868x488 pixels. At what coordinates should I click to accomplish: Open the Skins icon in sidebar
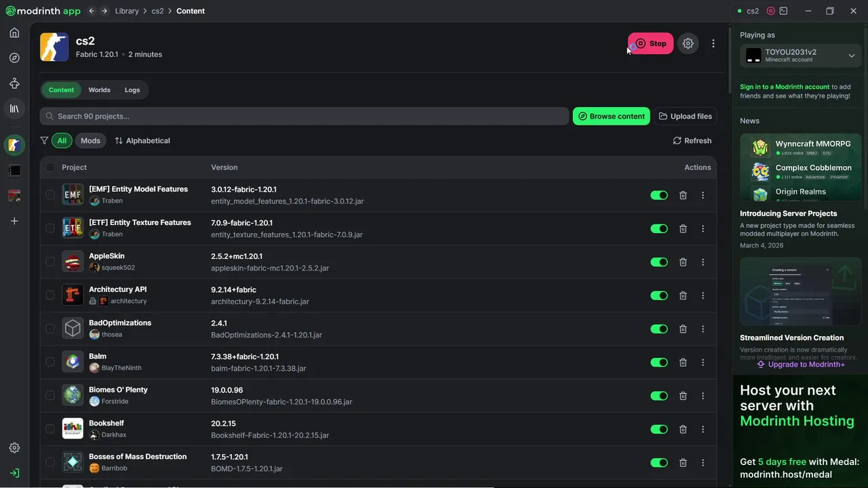14,83
